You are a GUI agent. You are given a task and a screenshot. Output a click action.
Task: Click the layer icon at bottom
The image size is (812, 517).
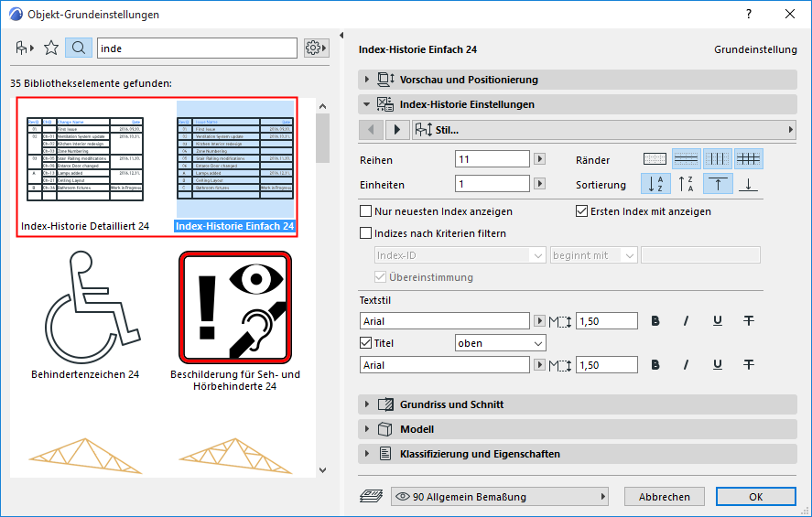372,496
